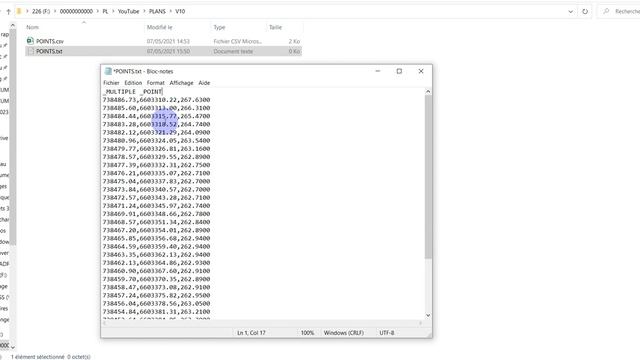
Task: Click line 738469.91,6603348.66,262.7800
Action: tap(156, 214)
